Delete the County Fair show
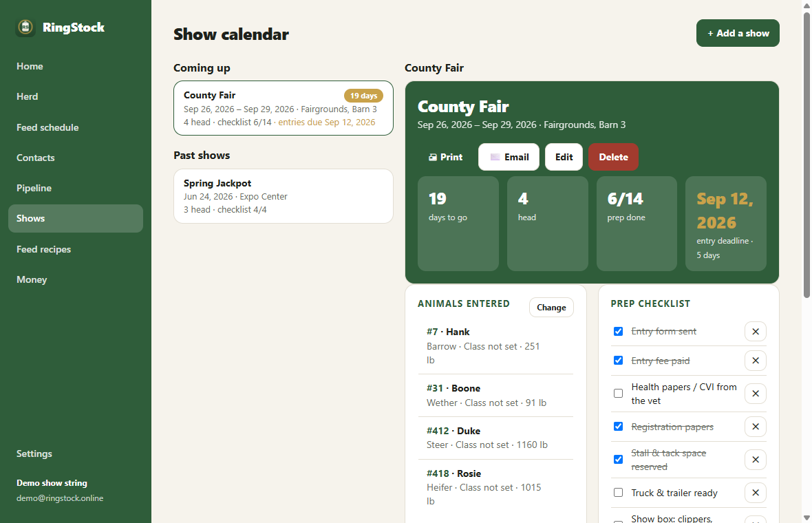 click(614, 157)
